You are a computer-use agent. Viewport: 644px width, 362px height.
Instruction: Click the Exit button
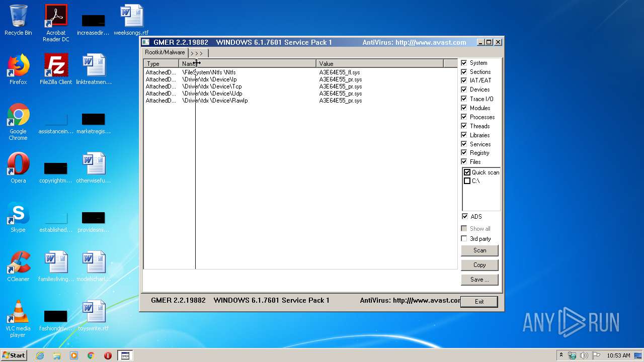(479, 302)
